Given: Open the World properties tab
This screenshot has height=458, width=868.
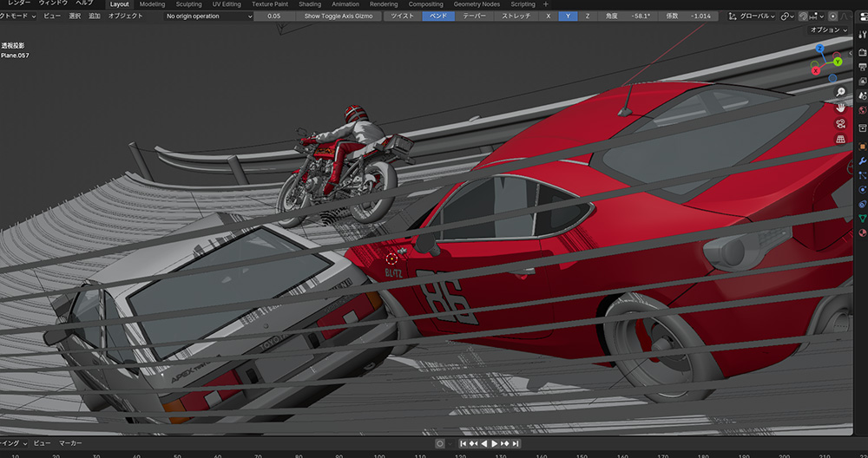Looking at the screenshot, I should point(863,110).
